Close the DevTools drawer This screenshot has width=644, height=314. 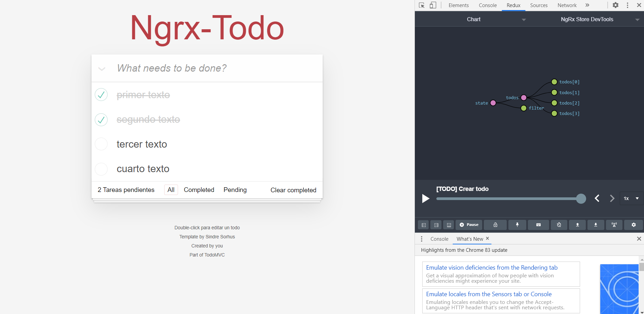click(639, 239)
